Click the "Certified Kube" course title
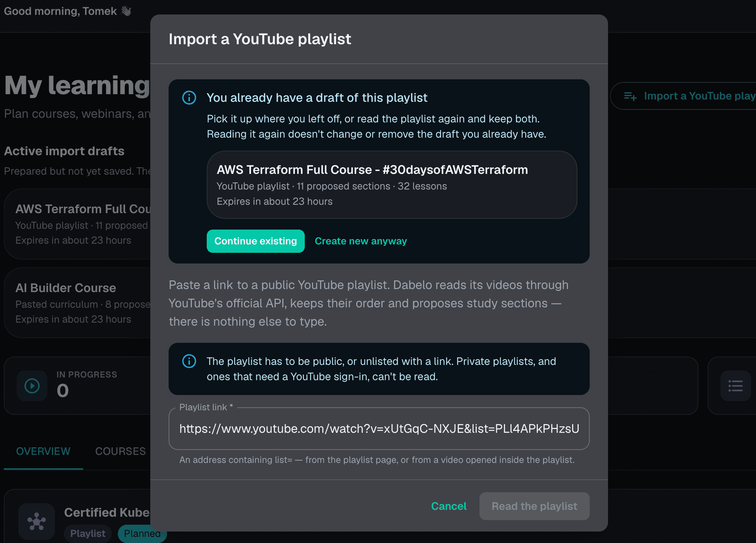Viewport: 756px width, 543px height. [107, 512]
